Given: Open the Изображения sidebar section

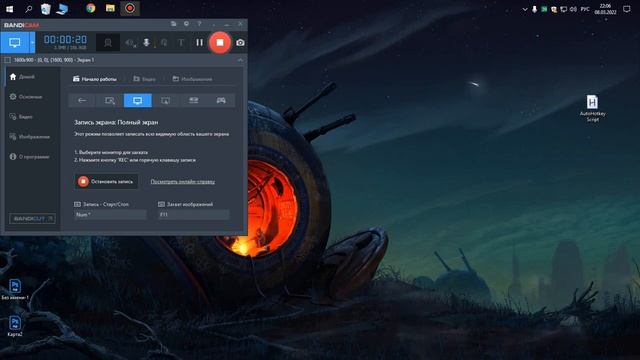Looking at the screenshot, I should coord(29,137).
